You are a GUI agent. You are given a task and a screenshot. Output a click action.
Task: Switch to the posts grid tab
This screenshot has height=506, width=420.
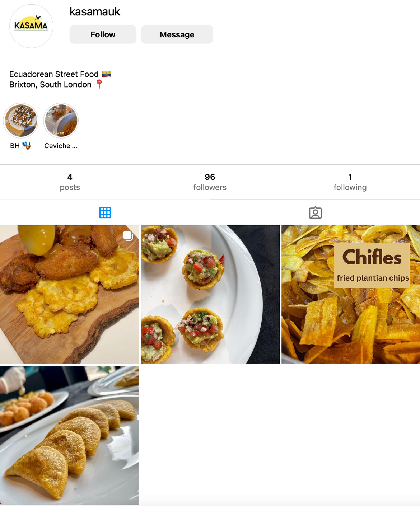(x=105, y=212)
